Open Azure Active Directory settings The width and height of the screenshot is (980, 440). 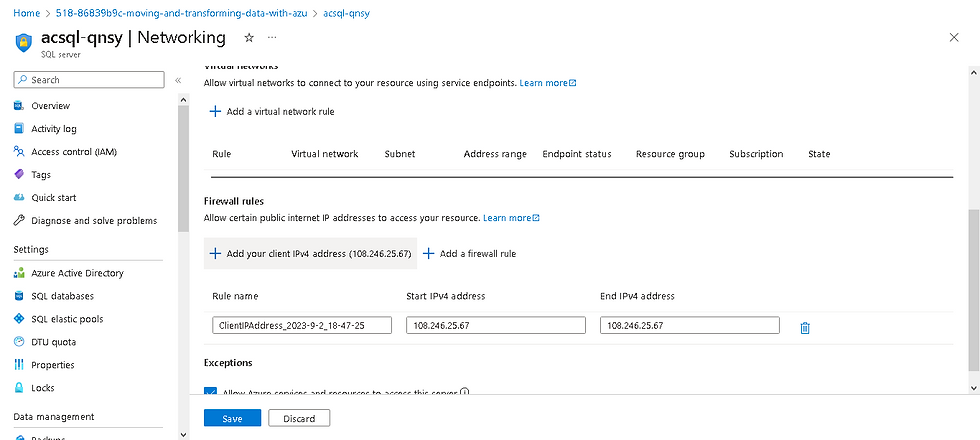click(77, 273)
